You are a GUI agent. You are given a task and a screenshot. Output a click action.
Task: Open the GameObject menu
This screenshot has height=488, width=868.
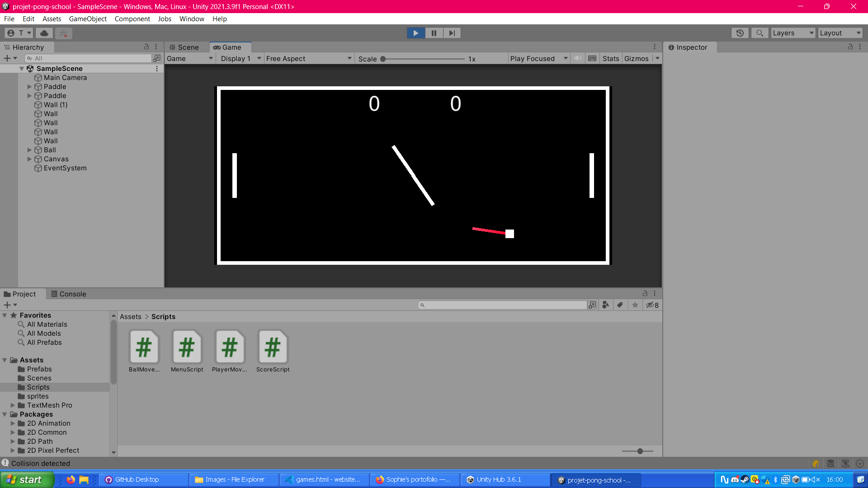tap(88, 19)
